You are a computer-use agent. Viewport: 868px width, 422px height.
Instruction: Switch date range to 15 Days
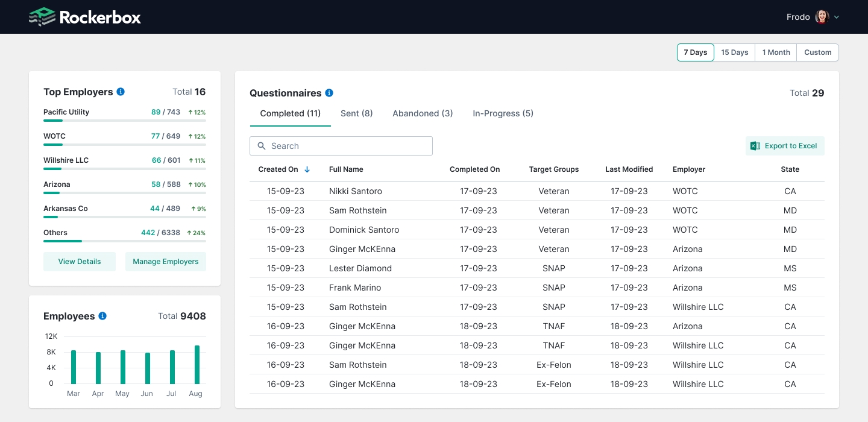point(734,52)
